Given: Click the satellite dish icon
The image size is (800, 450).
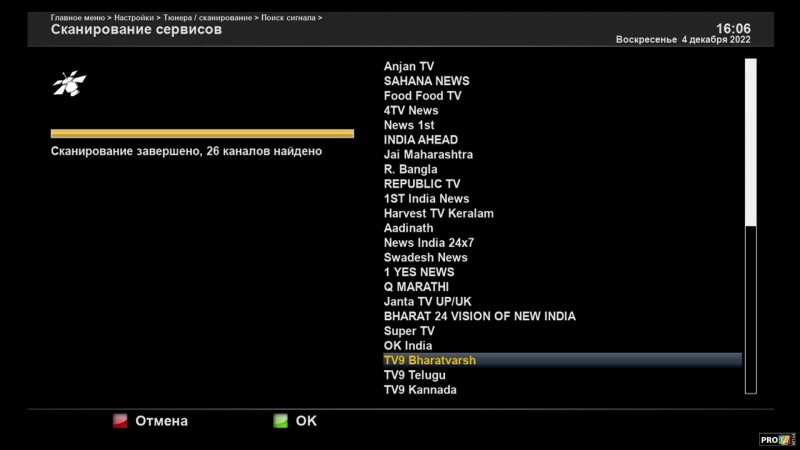Looking at the screenshot, I should (x=69, y=84).
